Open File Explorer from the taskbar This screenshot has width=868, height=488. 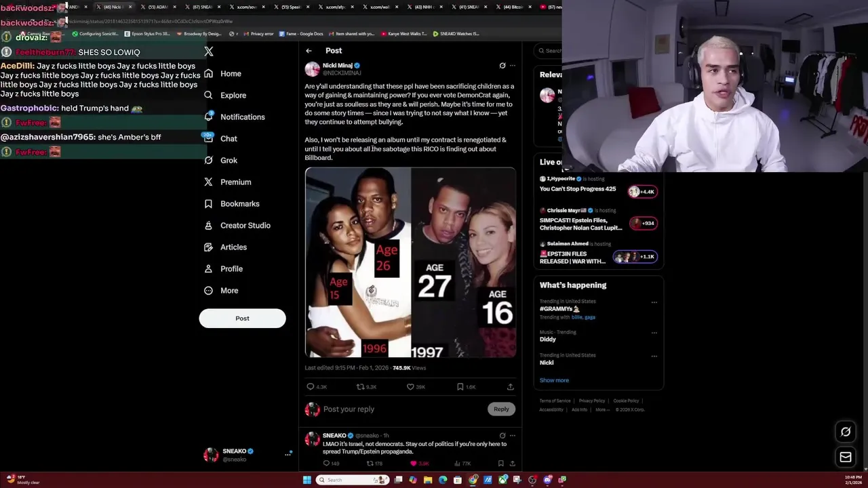pyautogui.click(x=428, y=480)
